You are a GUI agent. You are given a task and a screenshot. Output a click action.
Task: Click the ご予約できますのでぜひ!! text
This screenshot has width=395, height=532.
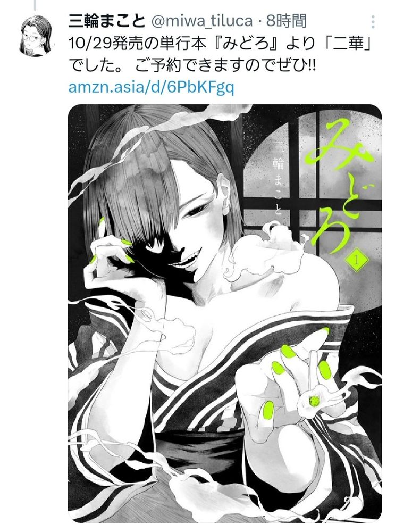pyautogui.click(x=225, y=65)
